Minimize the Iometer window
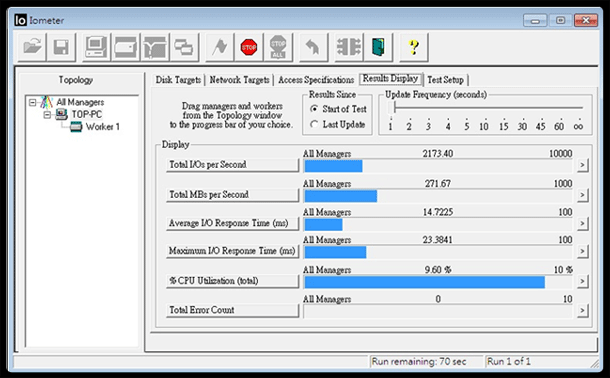This screenshot has width=610, height=378. click(535, 20)
